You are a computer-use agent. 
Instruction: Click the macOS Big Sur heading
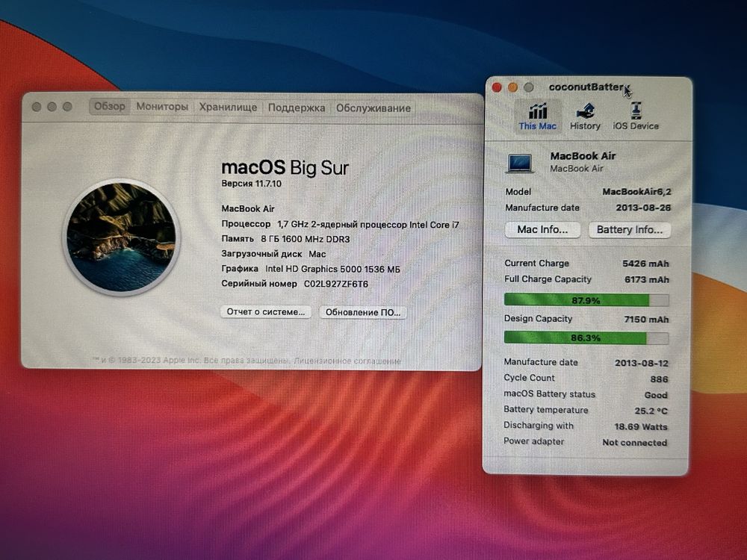click(x=285, y=167)
